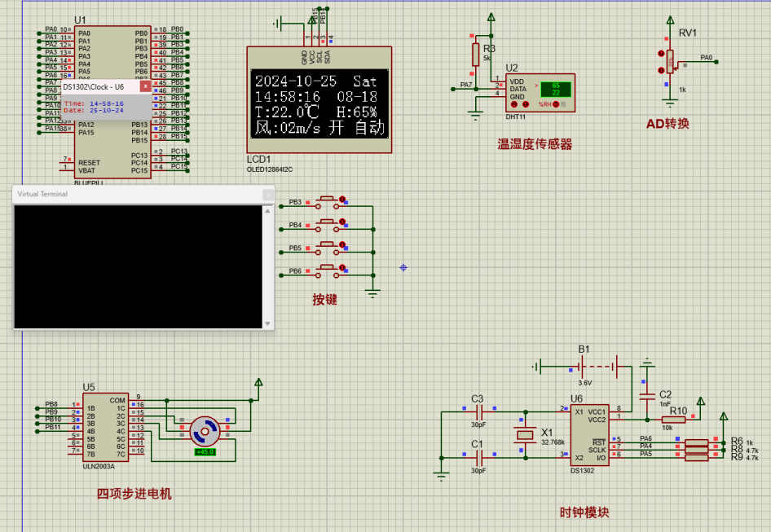Select the X1 crystal oscillator symbol

(x=523, y=436)
